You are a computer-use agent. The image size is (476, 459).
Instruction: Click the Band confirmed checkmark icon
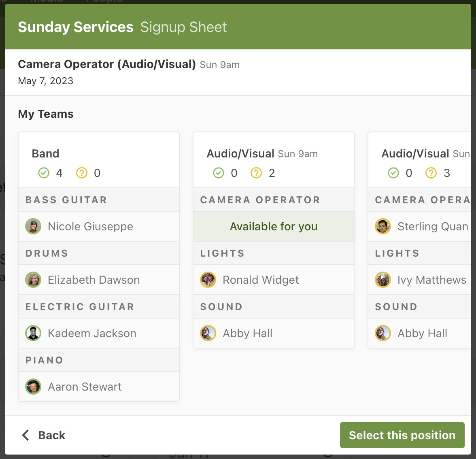pyautogui.click(x=44, y=173)
